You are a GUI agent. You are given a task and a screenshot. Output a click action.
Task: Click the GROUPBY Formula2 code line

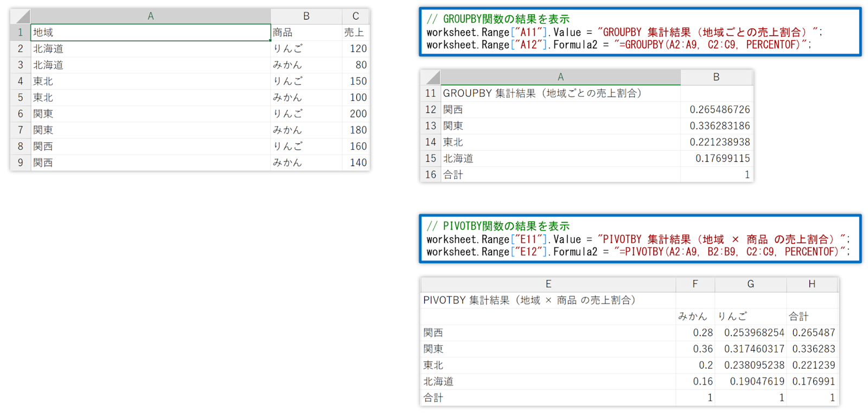tap(619, 45)
